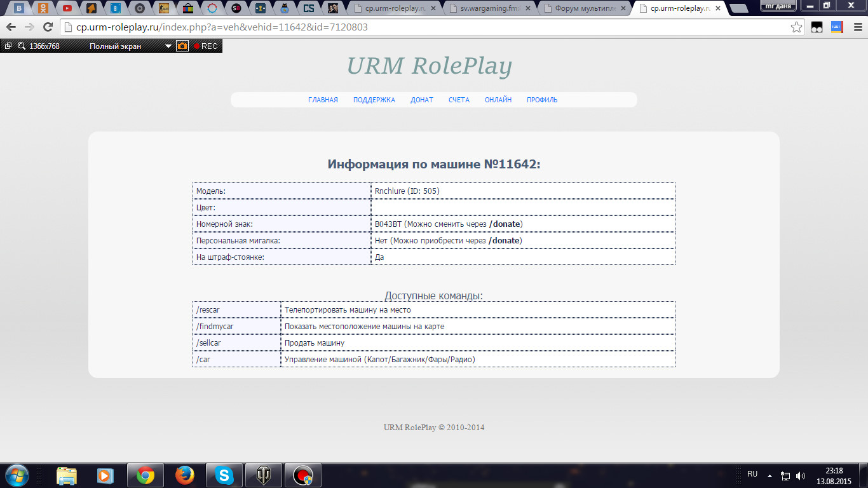Click the Персональная мигалка label
The width and height of the screenshot is (868, 488).
(238, 240)
